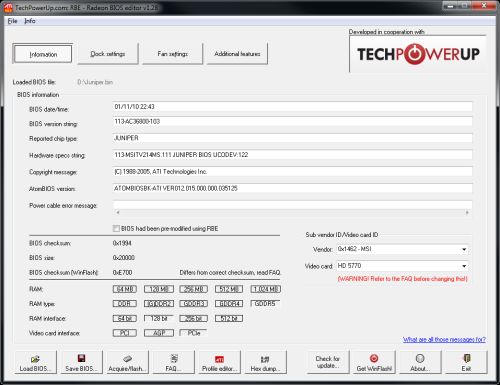The image size is (500, 385).
Task: Select the 256 bit RAM interface indicator
Action: pyautogui.click(x=194, y=318)
